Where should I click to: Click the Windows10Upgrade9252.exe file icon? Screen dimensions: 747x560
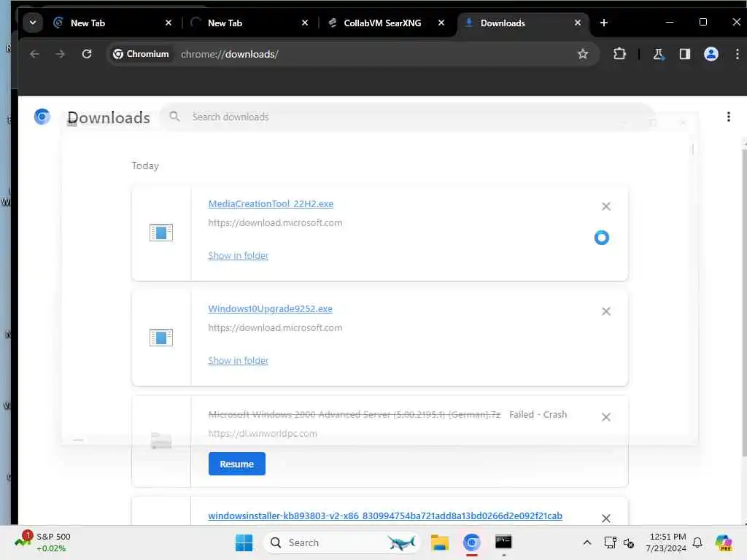click(161, 338)
